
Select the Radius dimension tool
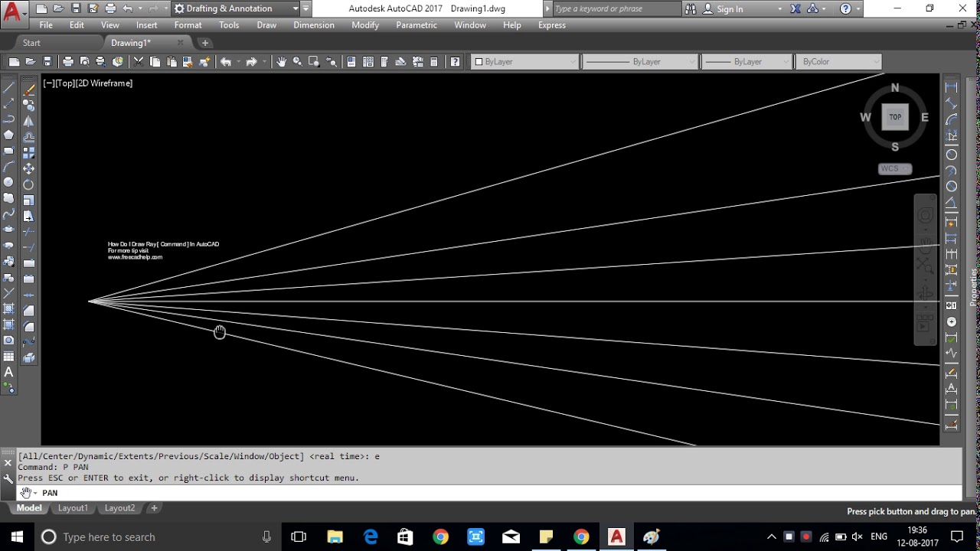[952, 154]
